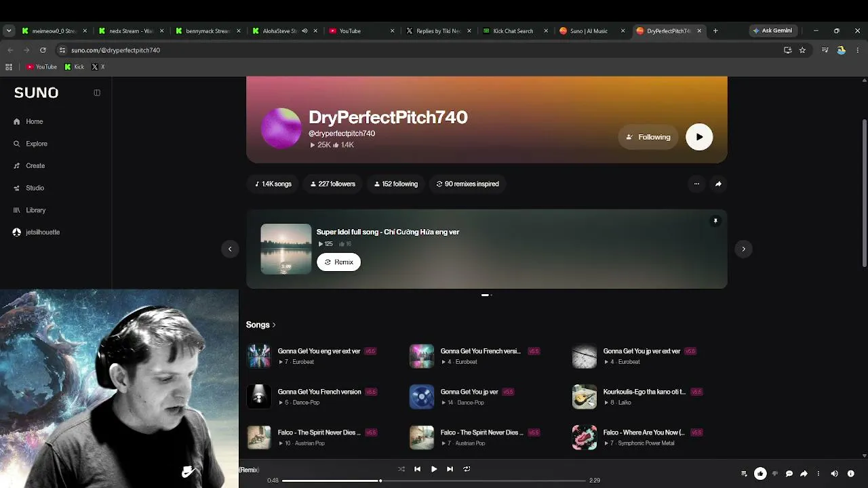The image size is (868, 488).
Task: Toggle repeat in the player
Action: click(x=467, y=469)
